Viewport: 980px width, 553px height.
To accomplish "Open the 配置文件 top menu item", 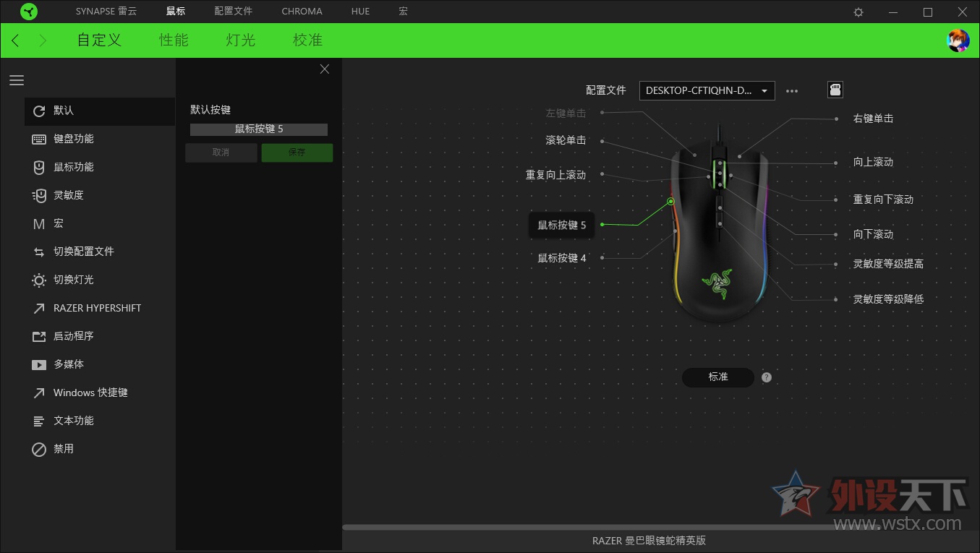I will point(234,12).
